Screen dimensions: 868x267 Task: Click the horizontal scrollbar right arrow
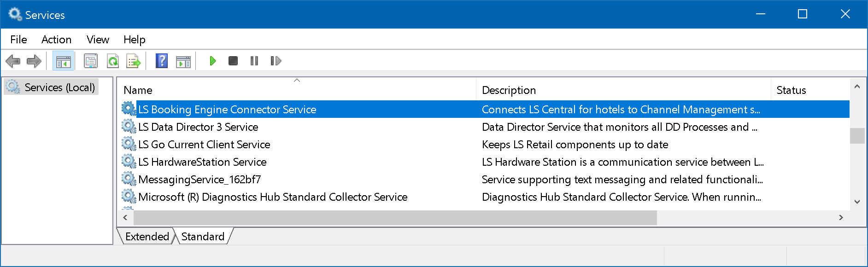click(841, 217)
